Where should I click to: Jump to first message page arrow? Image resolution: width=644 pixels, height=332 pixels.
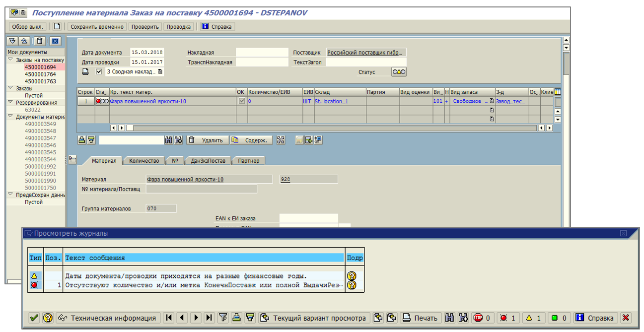coord(169,318)
